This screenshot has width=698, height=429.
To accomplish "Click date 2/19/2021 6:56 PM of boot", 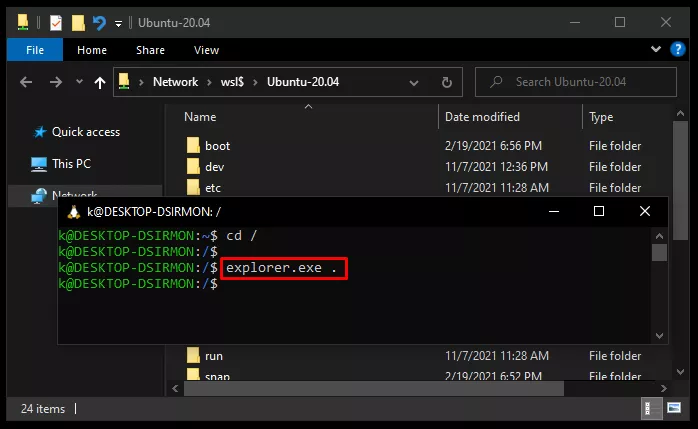I will (493, 146).
